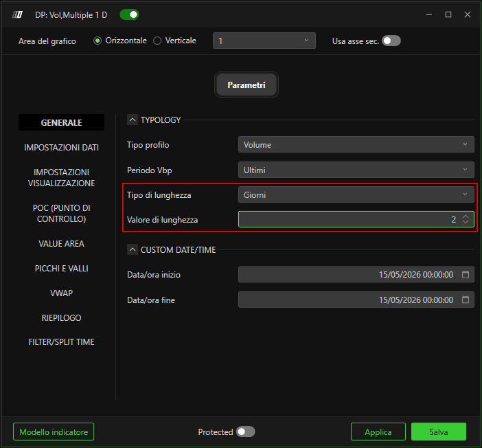Open RIEPILOGO section
The image size is (482, 448).
62,317
